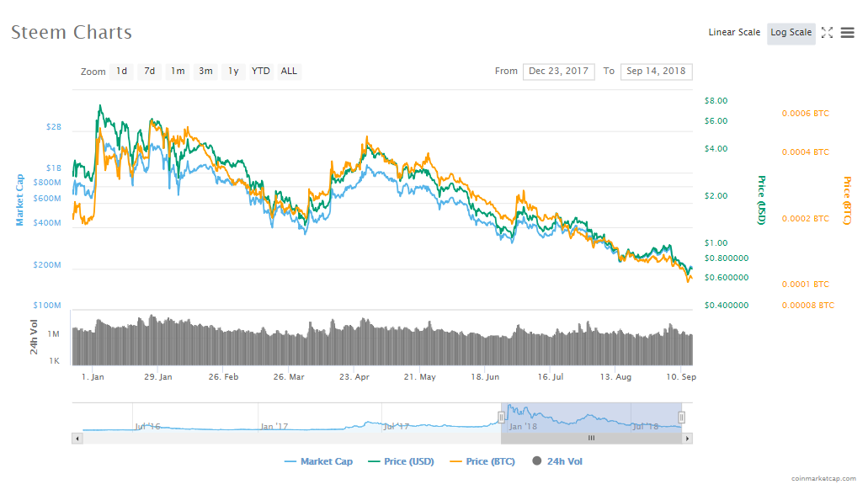Grab the right navigator range handle
Image resolution: width=868 pixels, height=495 pixels.
(681, 418)
